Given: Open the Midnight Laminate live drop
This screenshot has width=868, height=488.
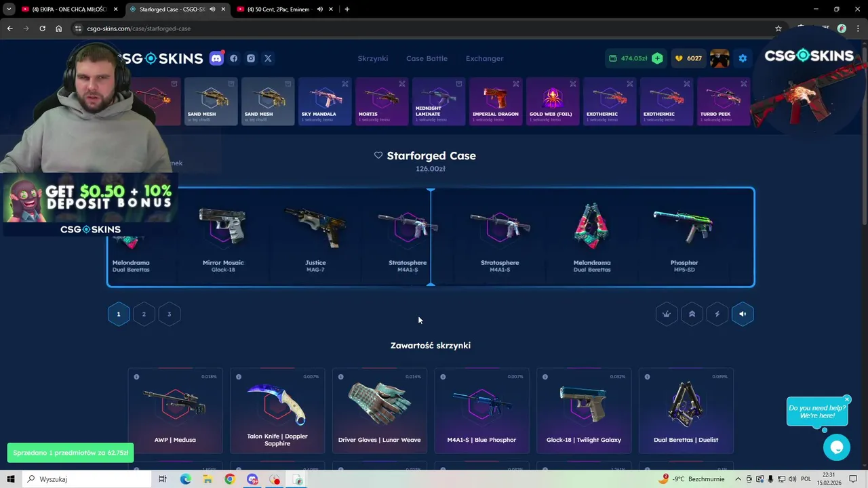Looking at the screenshot, I should (x=439, y=101).
